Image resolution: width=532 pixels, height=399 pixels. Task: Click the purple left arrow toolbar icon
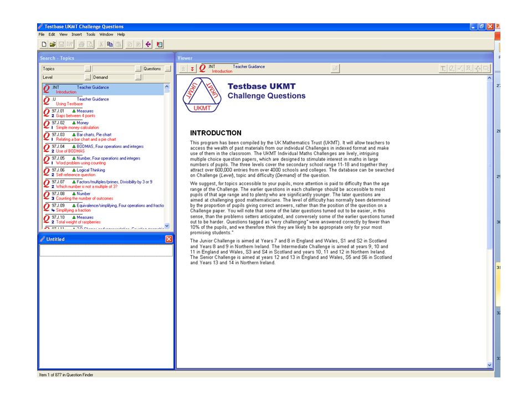pyautogui.click(x=149, y=44)
